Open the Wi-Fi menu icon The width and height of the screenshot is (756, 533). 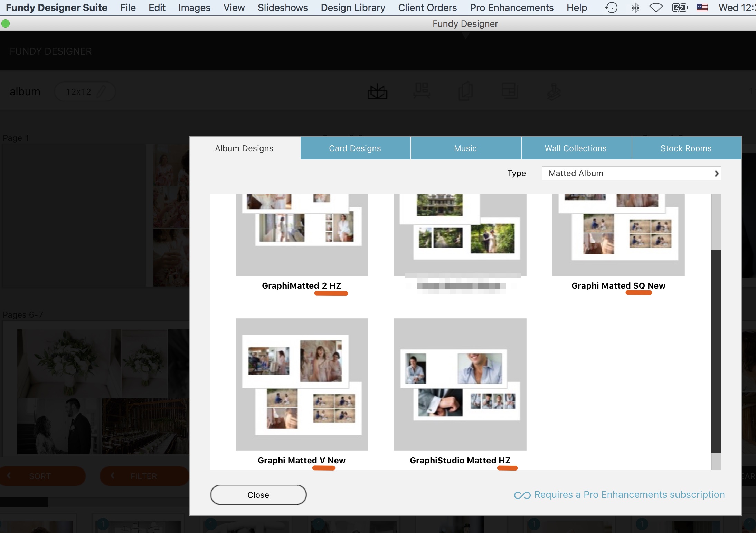656,8
